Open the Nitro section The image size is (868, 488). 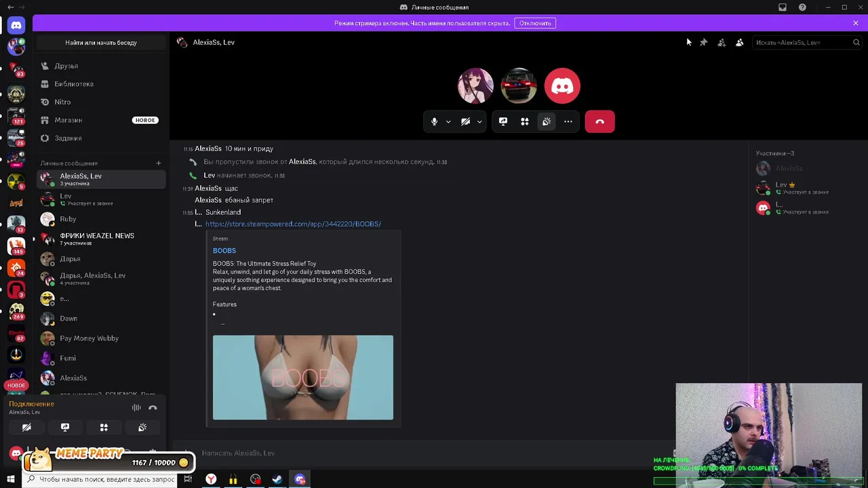point(101,102)
